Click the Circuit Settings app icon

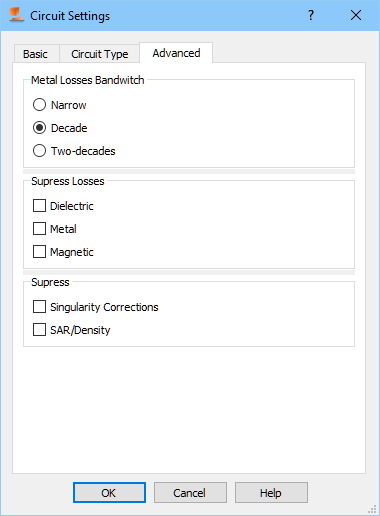(x=16, y=15)
